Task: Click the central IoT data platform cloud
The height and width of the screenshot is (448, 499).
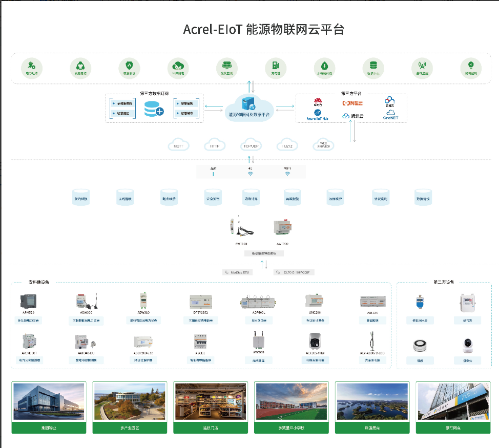Action: coord(251,106)
